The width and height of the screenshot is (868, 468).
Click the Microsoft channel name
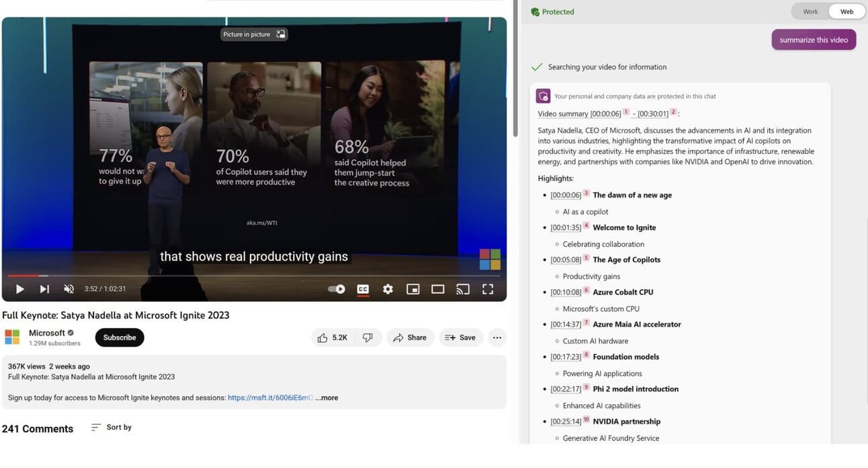pyautogui.click(x=47, y=333)
